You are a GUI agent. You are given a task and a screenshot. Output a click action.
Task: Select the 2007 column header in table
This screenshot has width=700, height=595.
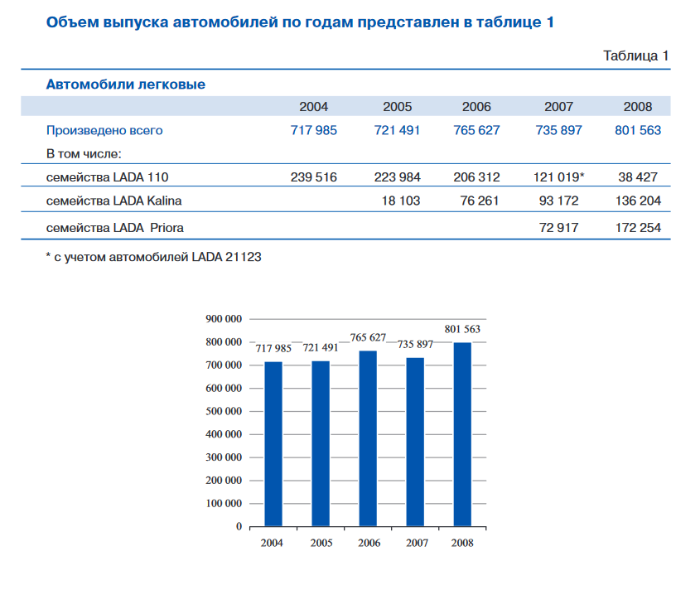[558, 107]
